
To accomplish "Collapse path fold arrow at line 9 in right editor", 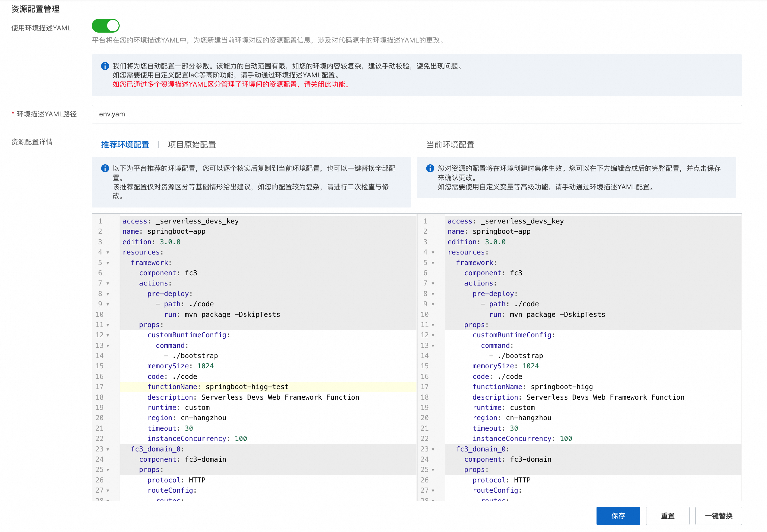I will click(433, 304).
